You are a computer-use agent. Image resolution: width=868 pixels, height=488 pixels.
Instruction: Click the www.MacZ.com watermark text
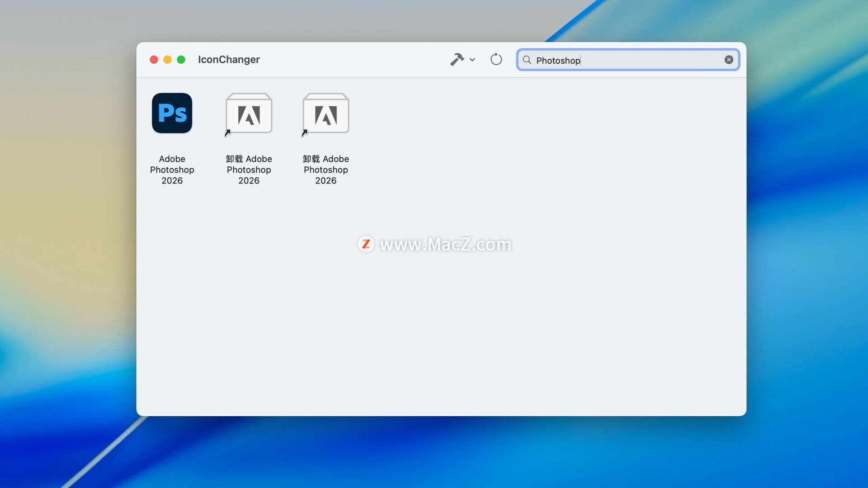(x=445, y=244)
